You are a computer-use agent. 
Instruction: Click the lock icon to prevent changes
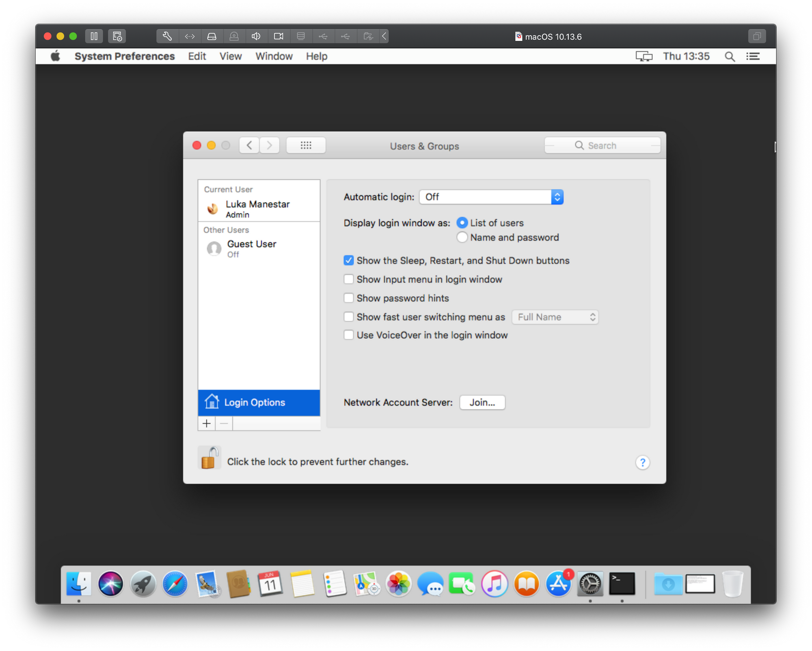pos(209,458)
